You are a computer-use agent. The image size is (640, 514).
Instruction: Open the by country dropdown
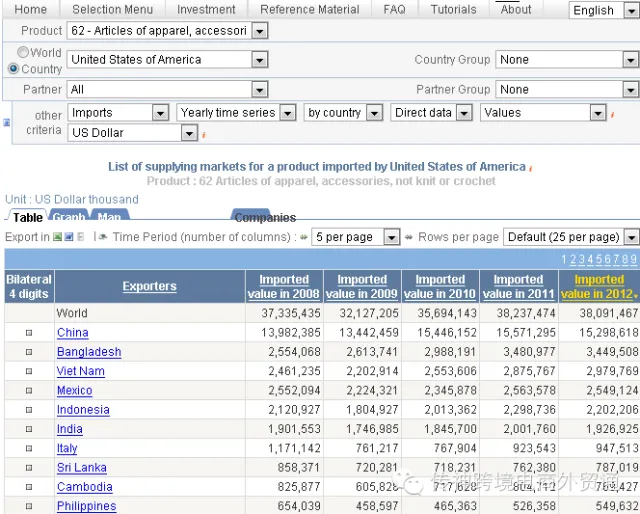coord(343,113)
